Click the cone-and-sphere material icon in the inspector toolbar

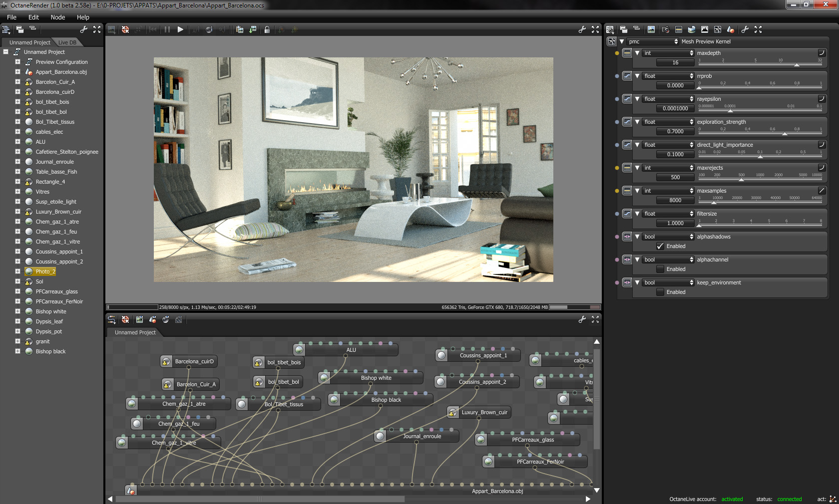click(731, 29)
